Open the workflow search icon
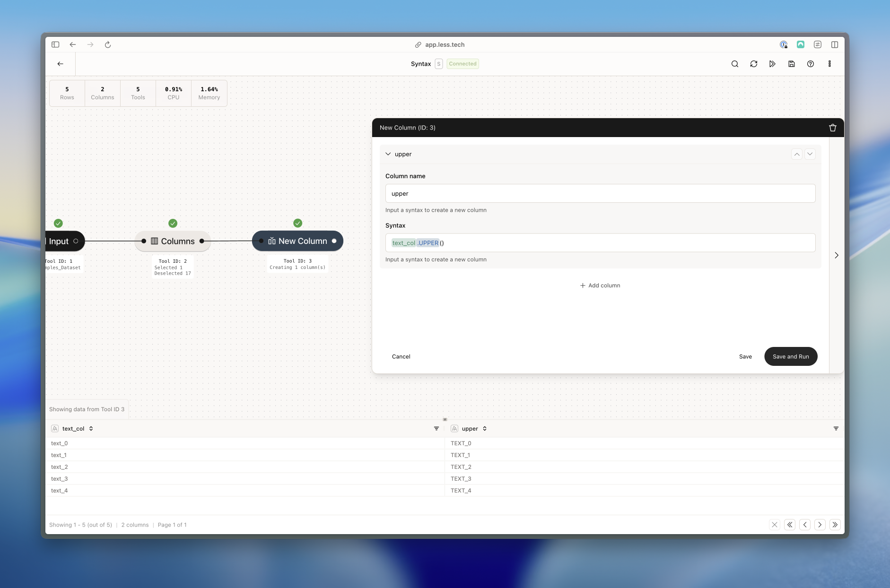This screenshot has height=588, width=890. [735, 64]
